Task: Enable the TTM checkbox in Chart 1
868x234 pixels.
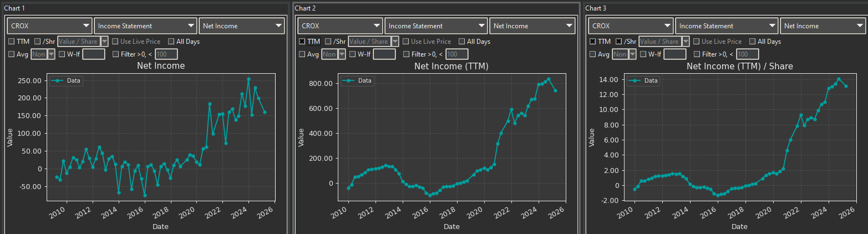Action: pyautogui.click(x=12, y=42)
